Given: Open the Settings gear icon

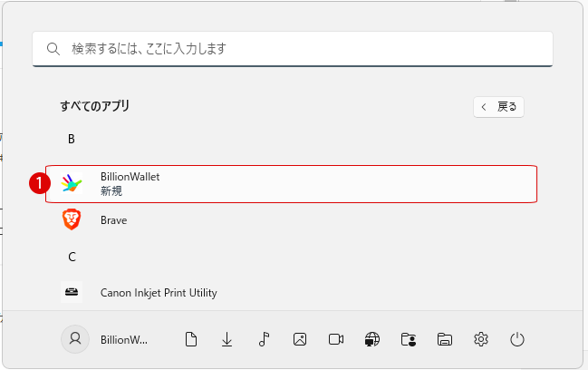Looking at the screenshot, I should pyautogui.click(x=481, y=339).
